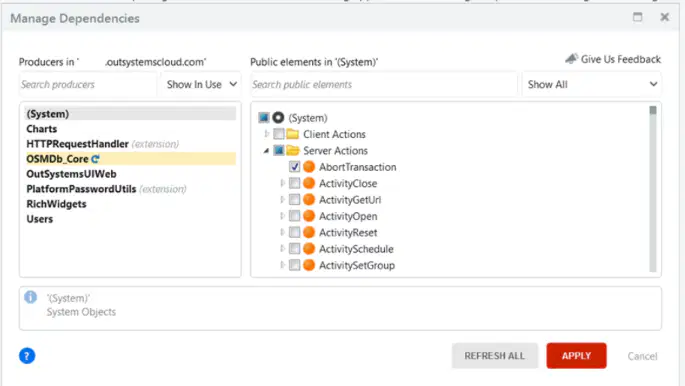The height and width of the screenshot is (386, 685).
Task: Open the Show In Use producers filter dropdown
Action: click(x=201, y=84)
